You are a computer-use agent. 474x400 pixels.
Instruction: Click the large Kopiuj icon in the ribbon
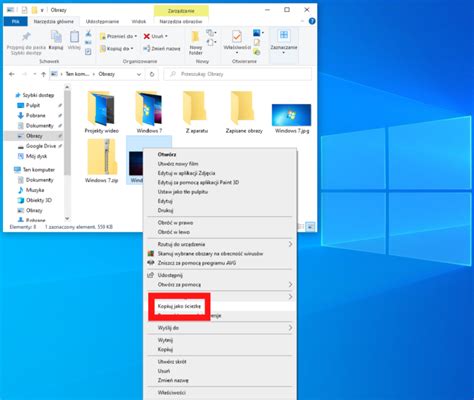56,37
